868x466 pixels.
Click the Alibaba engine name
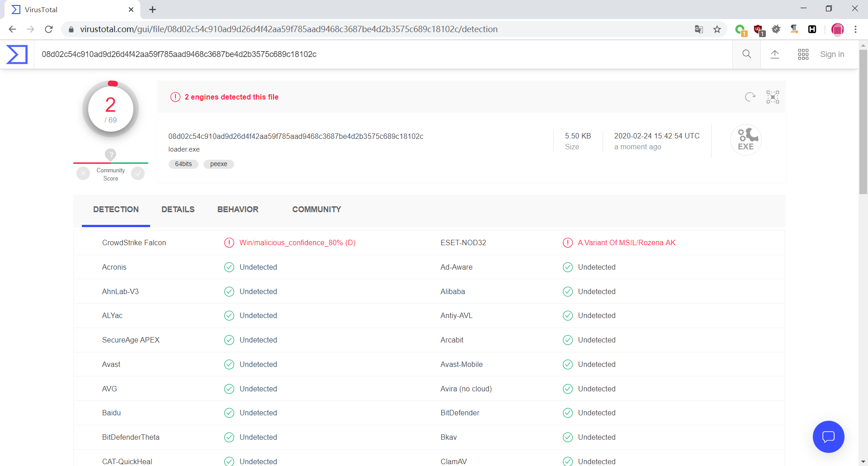(453, 292)
